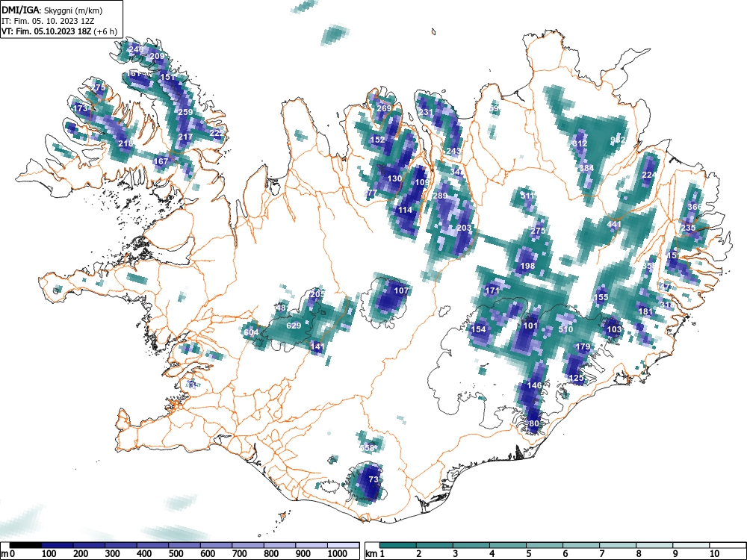
Task: Click the dark blue 100–200 m legend swatch
Action: (x=58, y=545)
